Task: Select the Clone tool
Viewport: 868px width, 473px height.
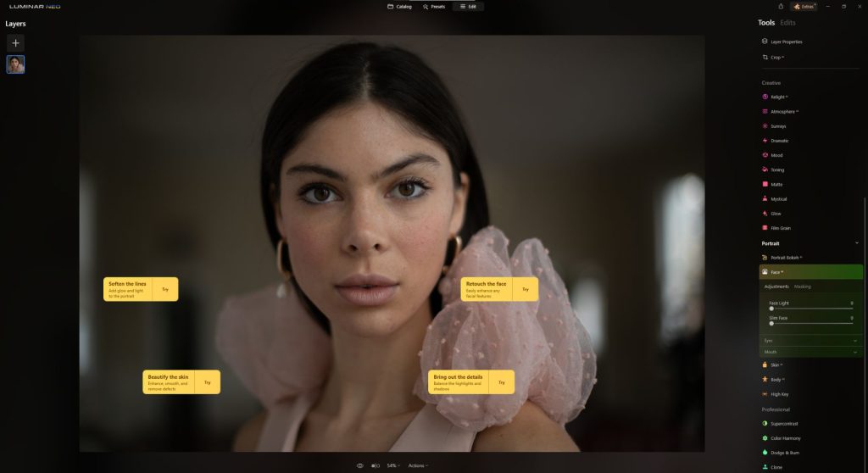Action: tap(772, 467)
